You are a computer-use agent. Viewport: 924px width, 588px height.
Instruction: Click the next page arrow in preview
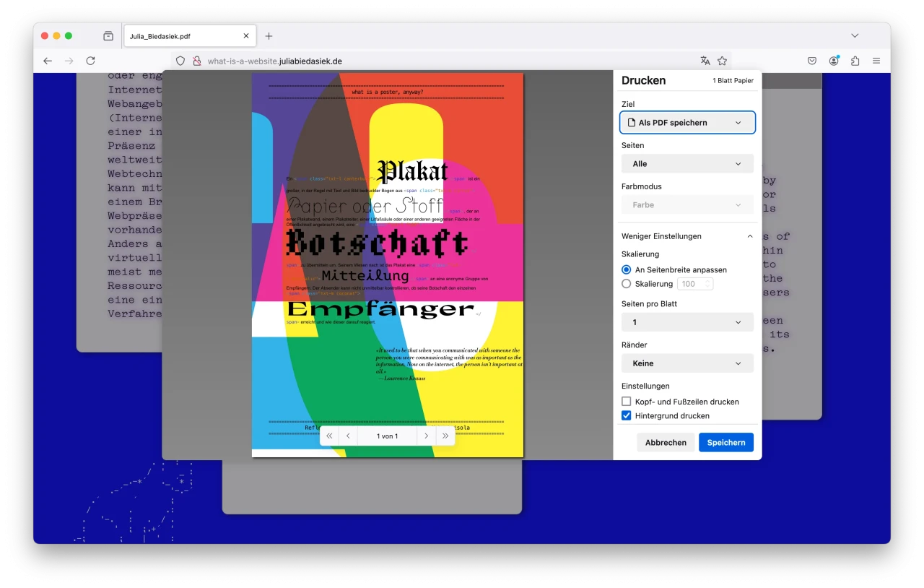point(427,436)
